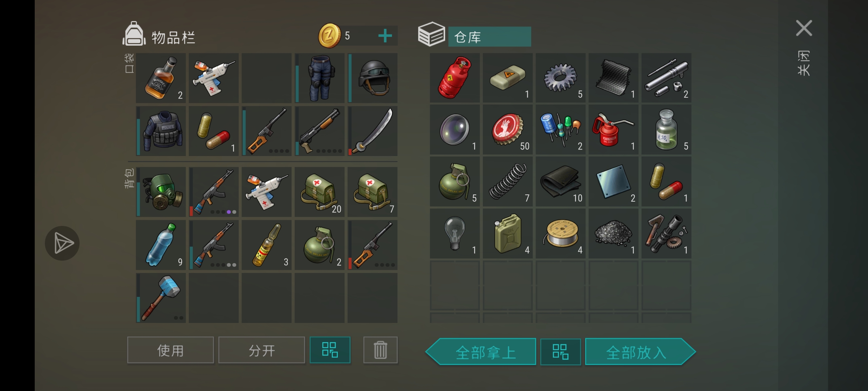This screenshot has width=868, height=391.
Task: Select the red gas cylinder in storage
Action: tap(455, 77)
